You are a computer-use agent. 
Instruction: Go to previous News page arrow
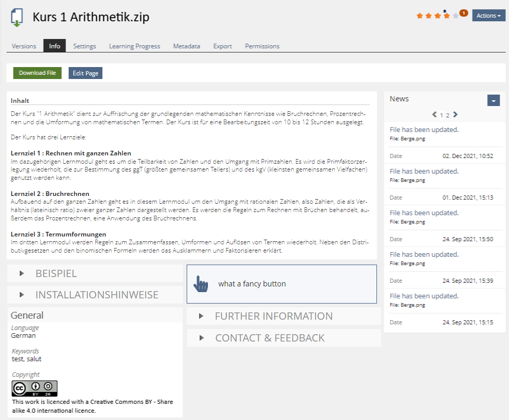click(x=435, y=115)
